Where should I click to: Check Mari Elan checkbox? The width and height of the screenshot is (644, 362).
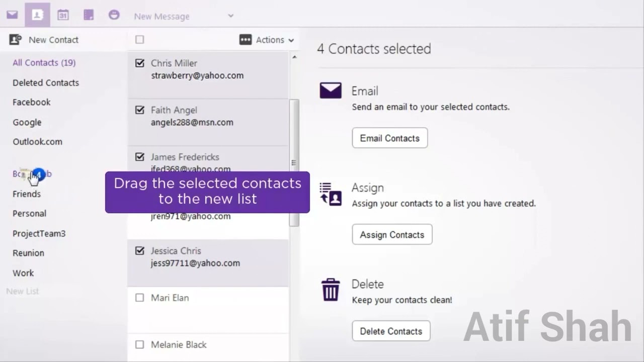[x=140, y=298]
